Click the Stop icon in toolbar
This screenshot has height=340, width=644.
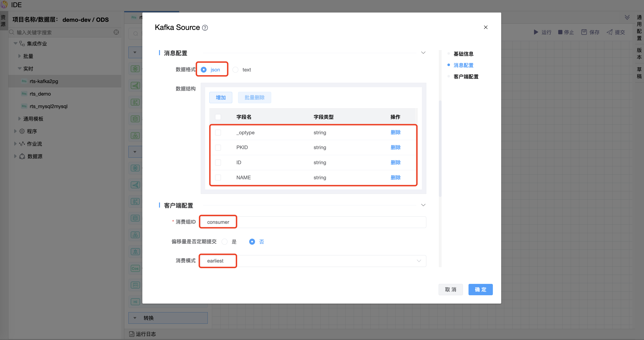(x=560, y=32)
